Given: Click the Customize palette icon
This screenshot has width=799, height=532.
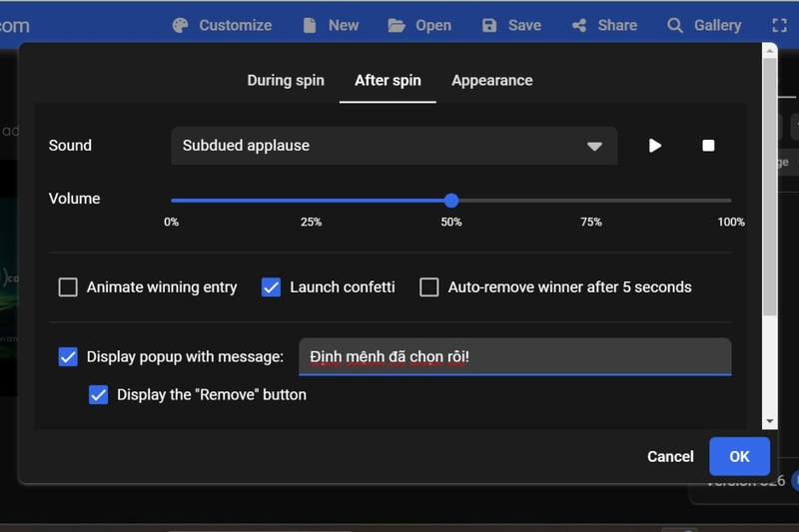Looking at the screenshot, I should [x=181, y=26].
